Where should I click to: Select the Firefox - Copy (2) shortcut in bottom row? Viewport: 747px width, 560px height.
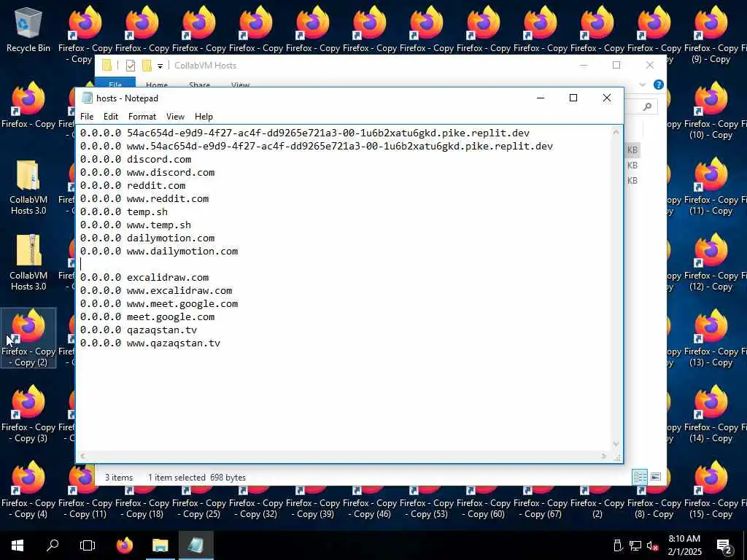click(x=597, y=502)
